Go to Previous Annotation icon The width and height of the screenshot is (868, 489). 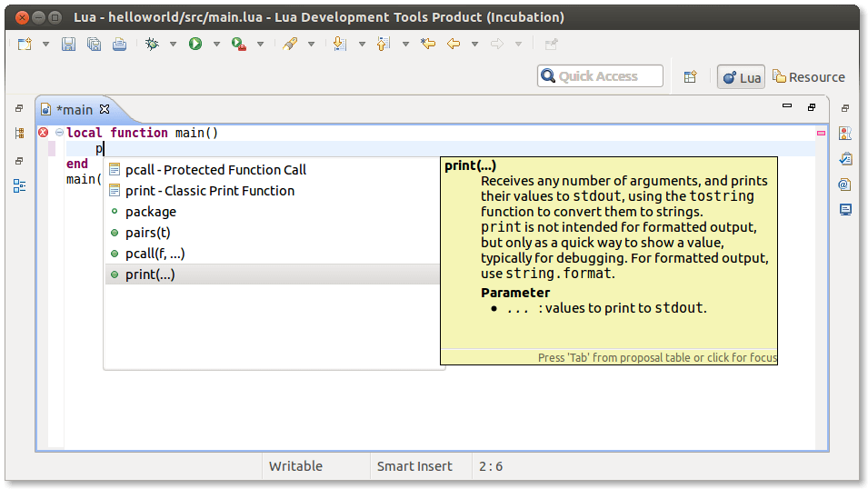(x=384, y=44)
